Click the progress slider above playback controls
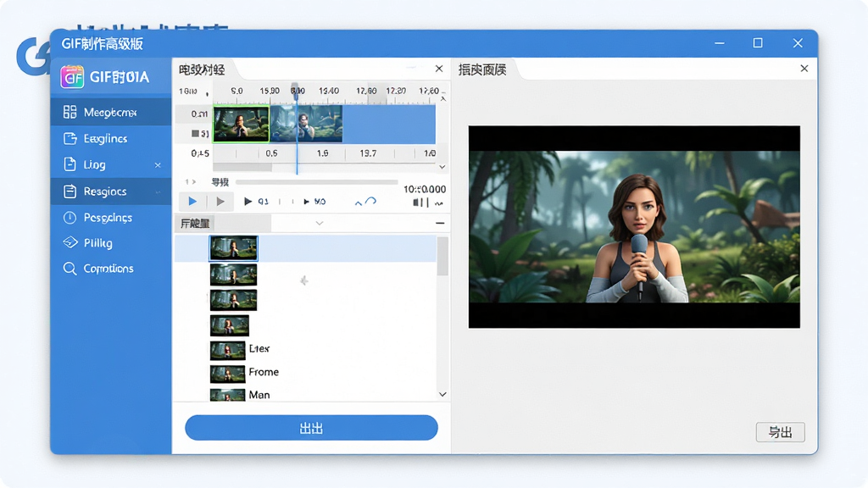Screen dimensions: 868x488 pos(317,182)
